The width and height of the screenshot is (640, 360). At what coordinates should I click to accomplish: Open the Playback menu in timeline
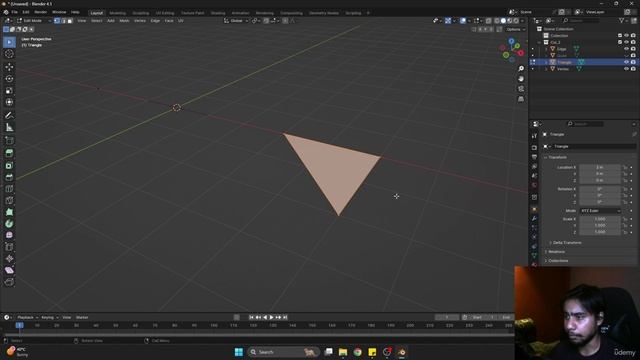[x=27, y=317]
